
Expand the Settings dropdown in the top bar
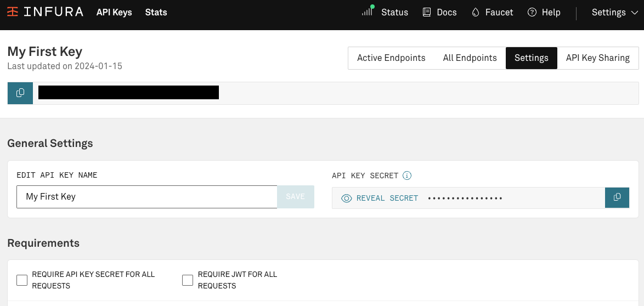click(614, 12)
